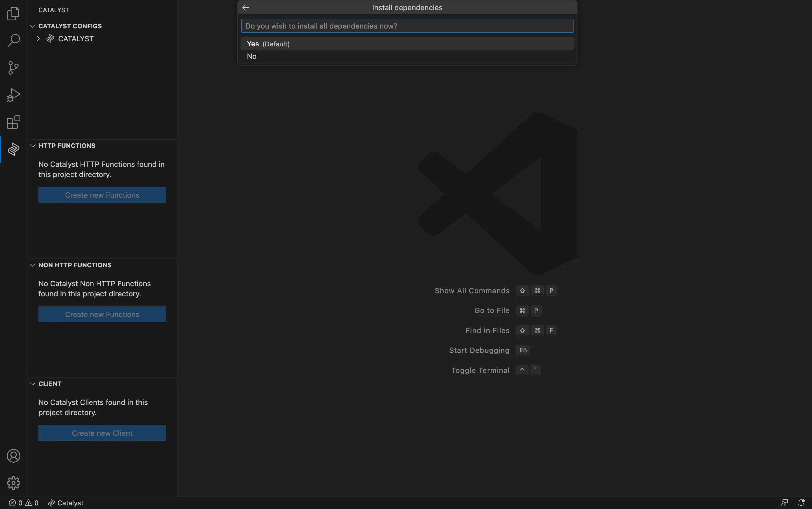
Task: Open the Manage gear icon
Action: [x=14, y=483]
